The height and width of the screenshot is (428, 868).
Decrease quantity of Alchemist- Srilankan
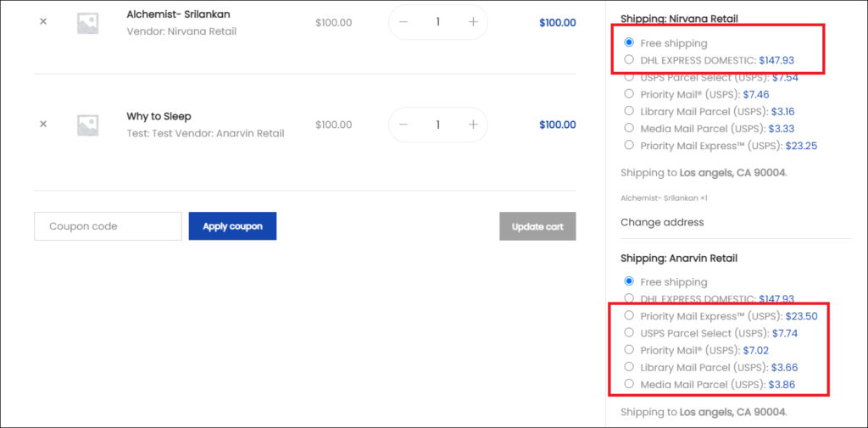tap(403, 22)
